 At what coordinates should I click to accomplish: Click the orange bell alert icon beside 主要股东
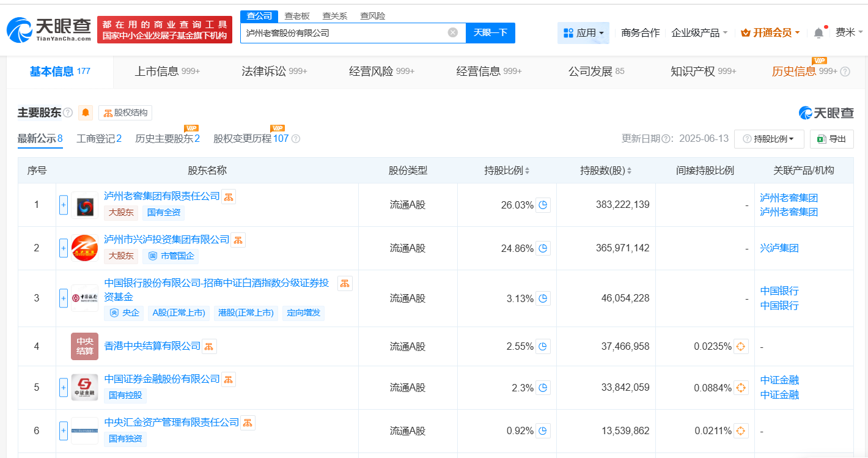coord(86,113)
